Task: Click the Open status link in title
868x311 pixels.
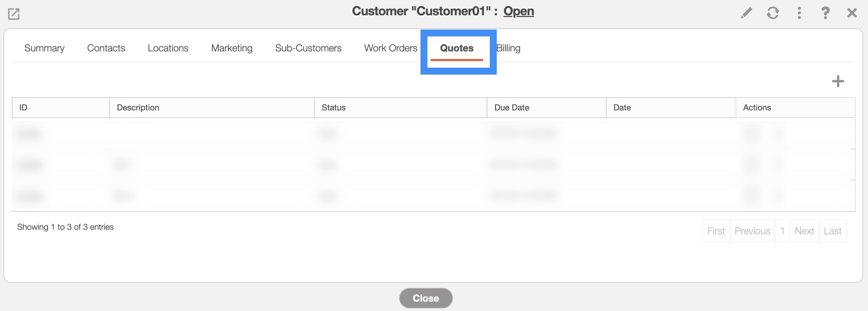Action: (x=519, y=11)
